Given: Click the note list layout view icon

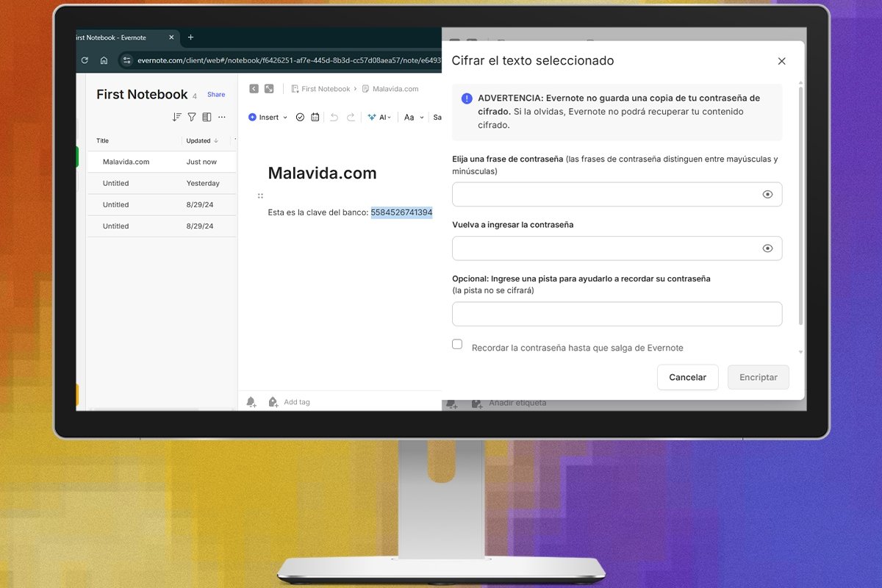Looking at the screenshot, I should click(x=207, y=117).
